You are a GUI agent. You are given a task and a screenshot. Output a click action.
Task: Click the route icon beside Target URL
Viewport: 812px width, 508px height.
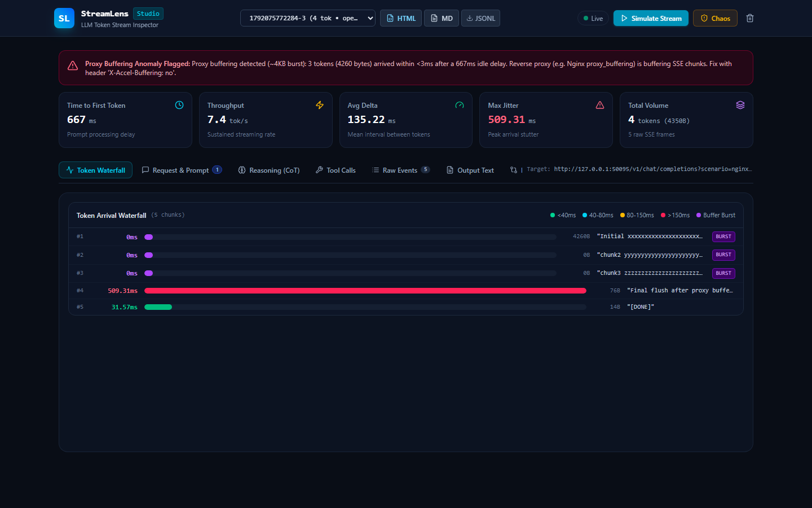514,170
